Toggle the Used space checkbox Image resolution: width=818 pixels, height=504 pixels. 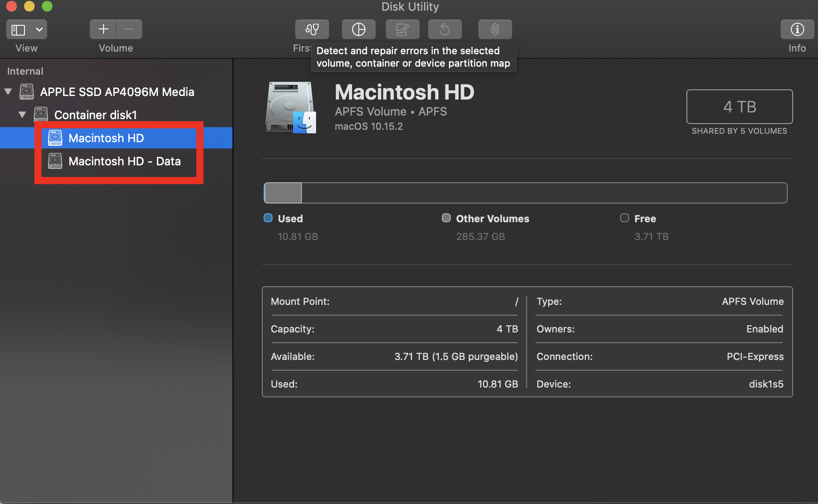pos(268,218)
